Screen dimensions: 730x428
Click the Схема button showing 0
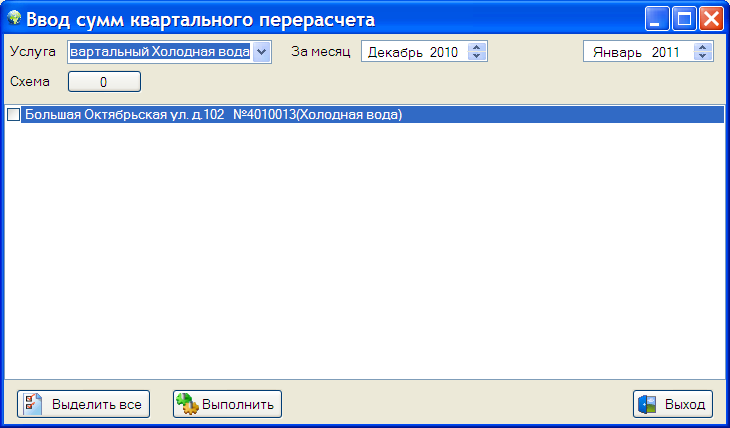point(104,82)
